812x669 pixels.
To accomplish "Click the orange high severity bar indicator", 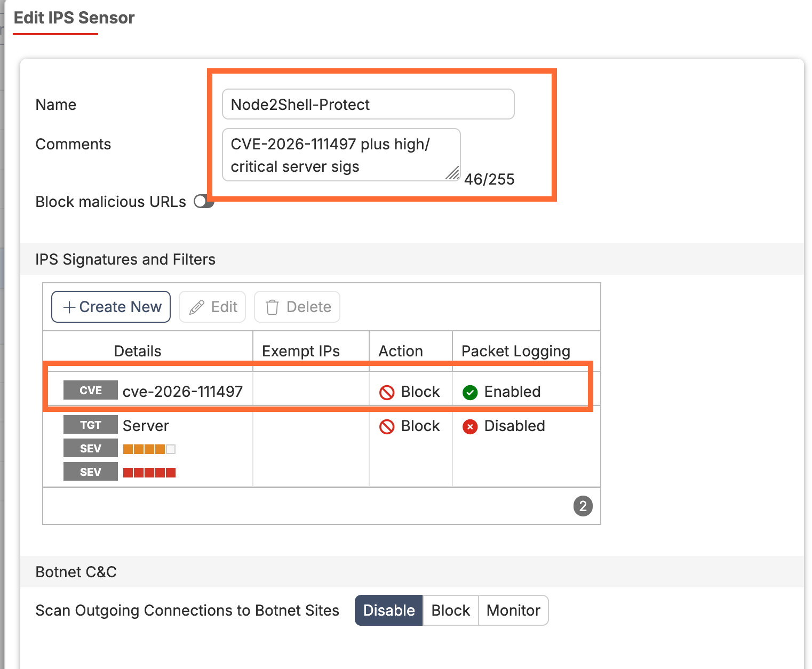I will (149, 449).
